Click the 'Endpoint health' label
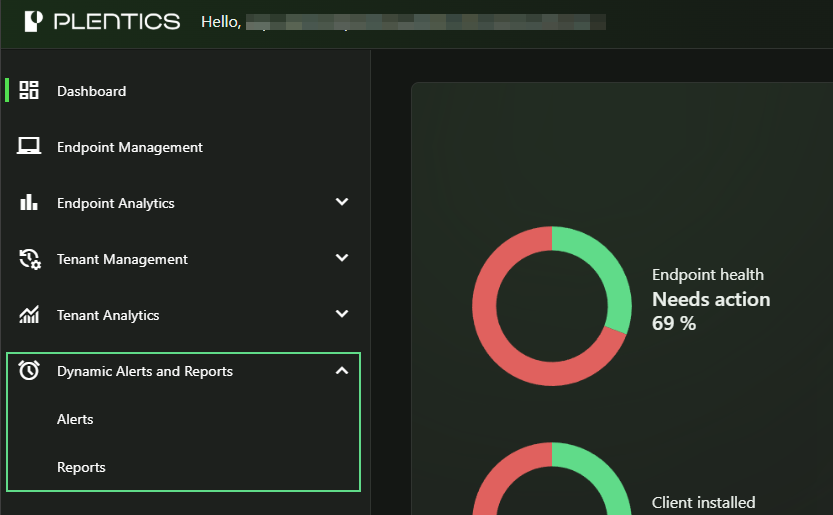Viewport: 833px width, 515px height. pyautogui.click(x=708, y=275)
